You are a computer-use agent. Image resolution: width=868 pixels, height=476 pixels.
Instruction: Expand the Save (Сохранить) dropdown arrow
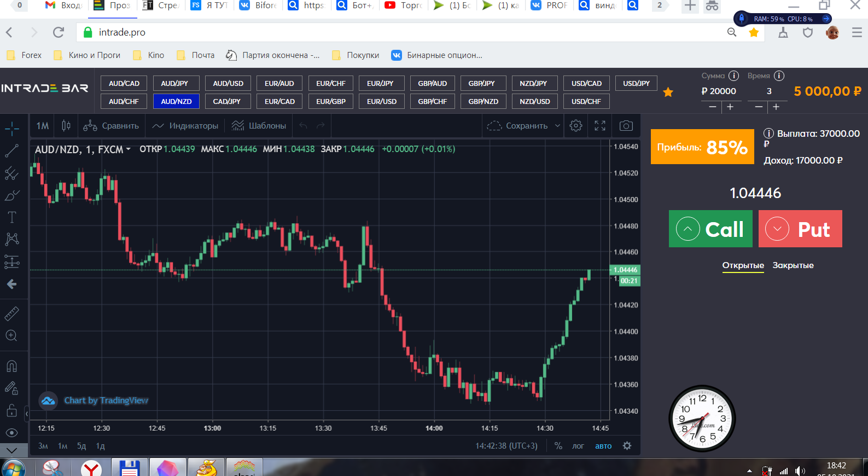pos(558,126)
